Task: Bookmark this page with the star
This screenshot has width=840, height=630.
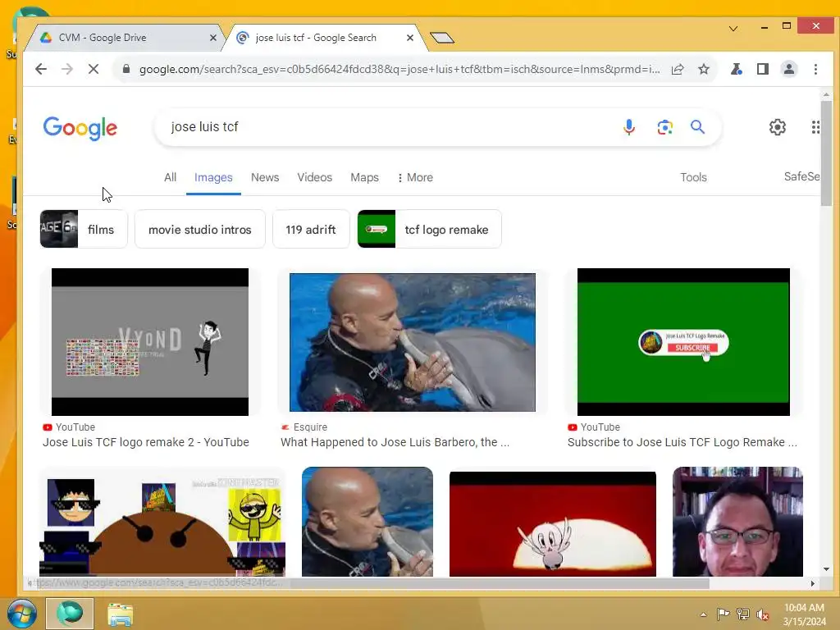Action: (x=704, y=69)
